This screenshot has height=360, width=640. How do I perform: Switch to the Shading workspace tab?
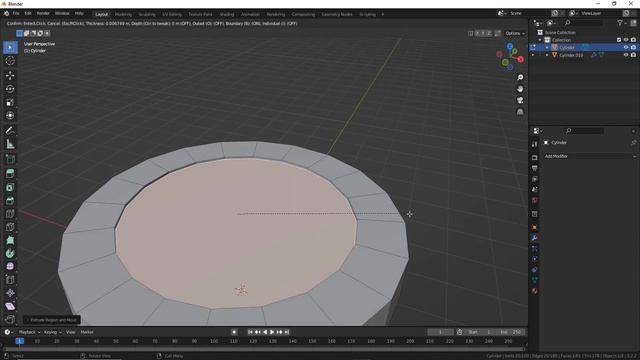tap(227, 14)
